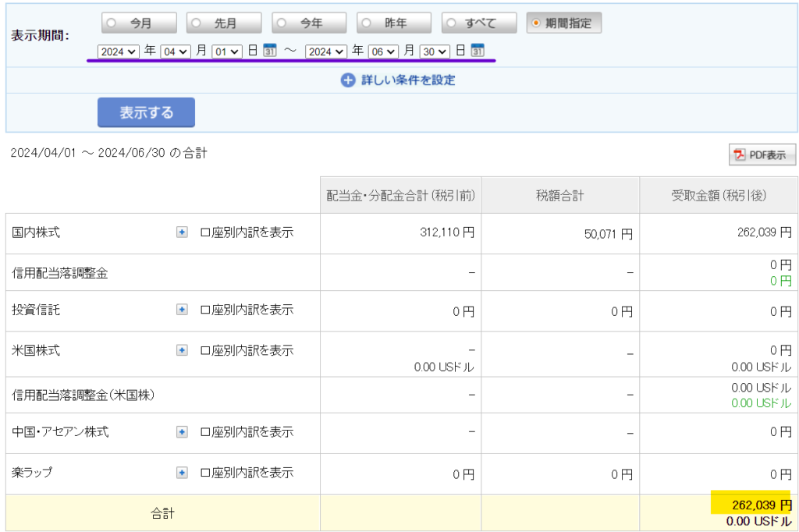
Task: Open the start date calendar picker icon
Action: 270,51
